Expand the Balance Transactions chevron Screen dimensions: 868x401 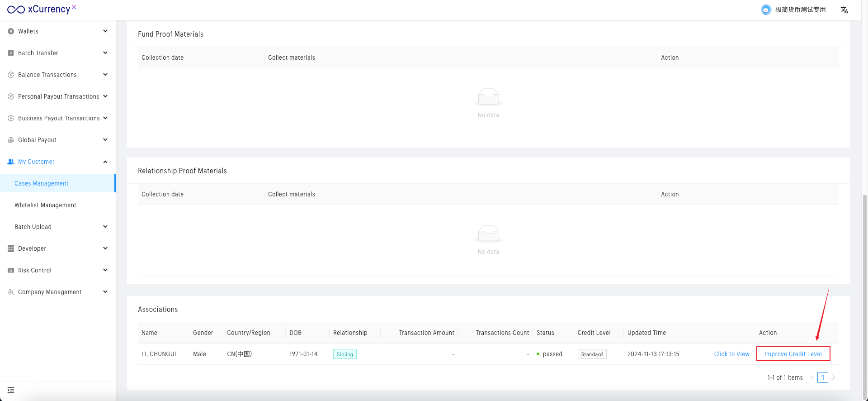pos(105,75)
